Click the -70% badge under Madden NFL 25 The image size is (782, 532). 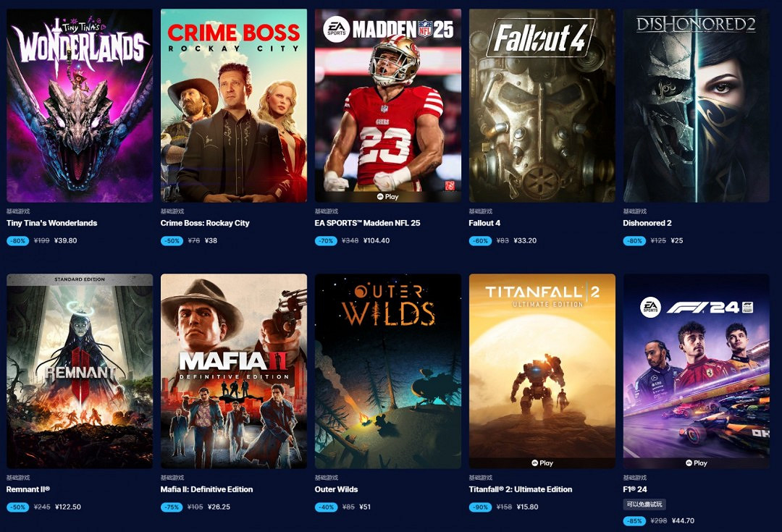pos(326,241)
